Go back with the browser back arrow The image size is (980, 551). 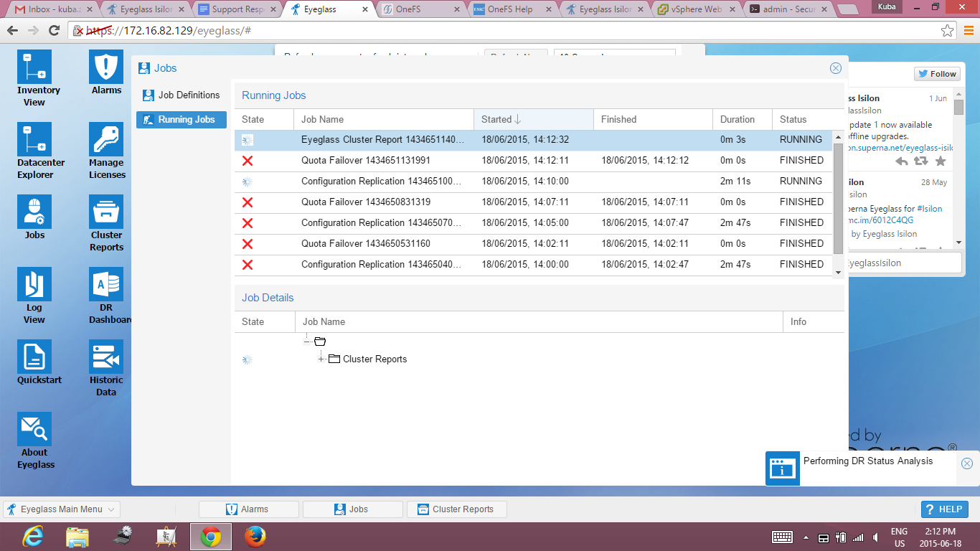[x=13, y=31]
